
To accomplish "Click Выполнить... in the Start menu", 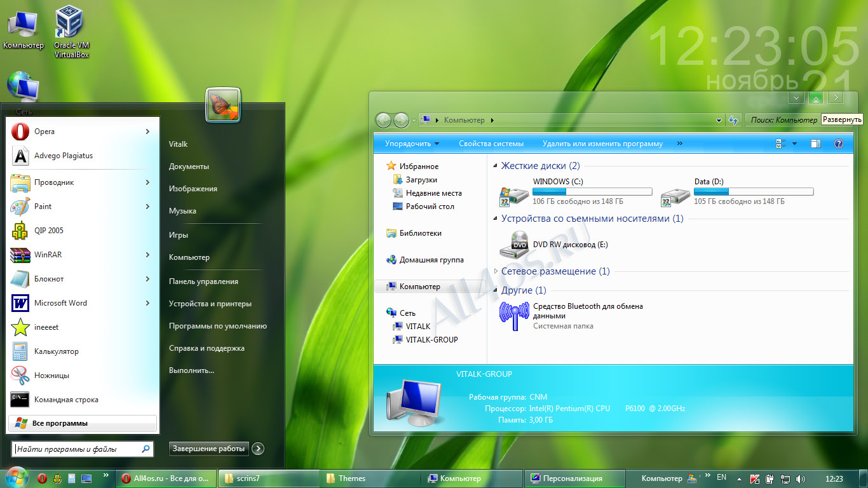I will click(191, 370).
